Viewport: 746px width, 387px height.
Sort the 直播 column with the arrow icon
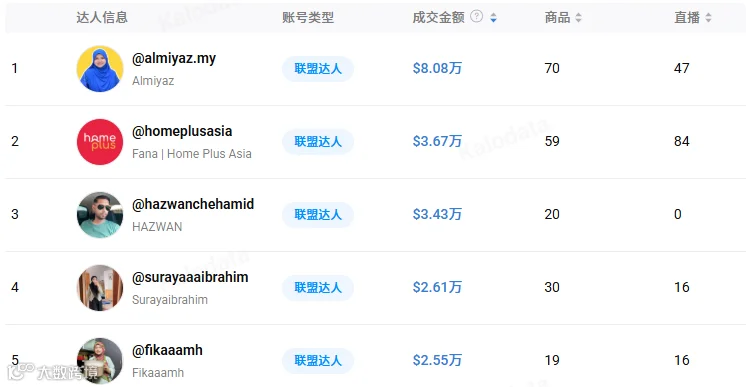(708, 18)
